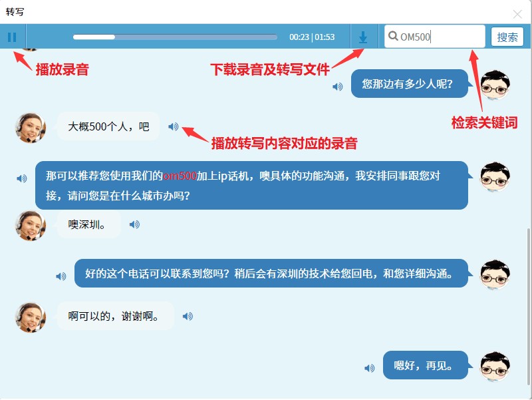Download the recording and transcript file

click(x=363, y=37)
